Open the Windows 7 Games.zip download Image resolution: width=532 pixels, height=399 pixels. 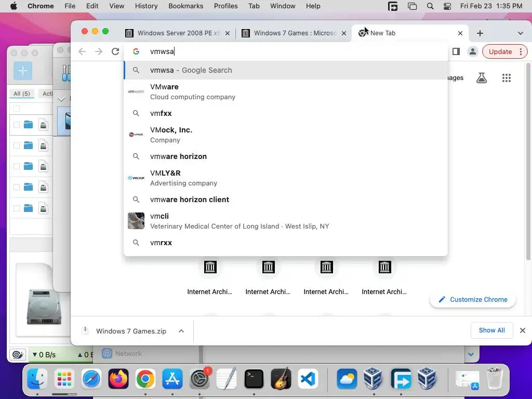point(131,331)
